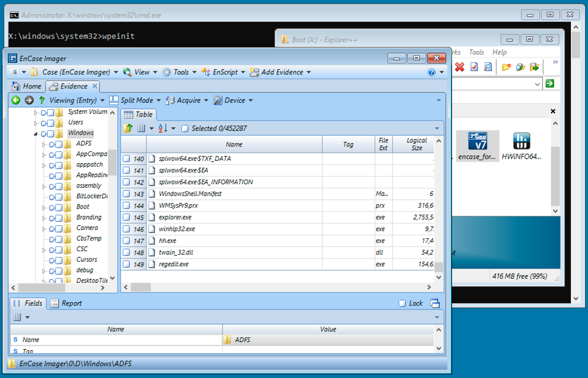Click the set-include pentagon beside Windows folder

(x=44, y=133)
